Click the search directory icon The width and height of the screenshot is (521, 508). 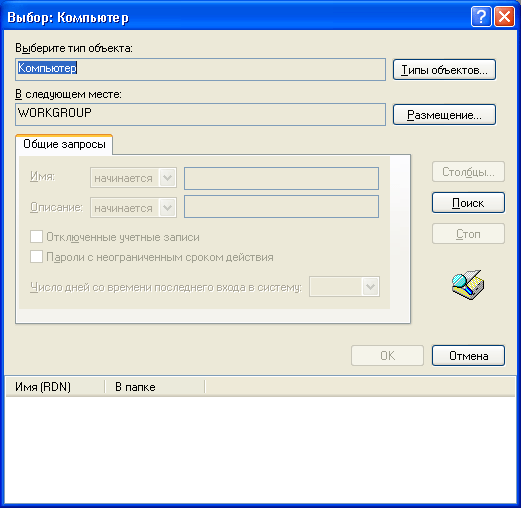[x=468, y=285]
